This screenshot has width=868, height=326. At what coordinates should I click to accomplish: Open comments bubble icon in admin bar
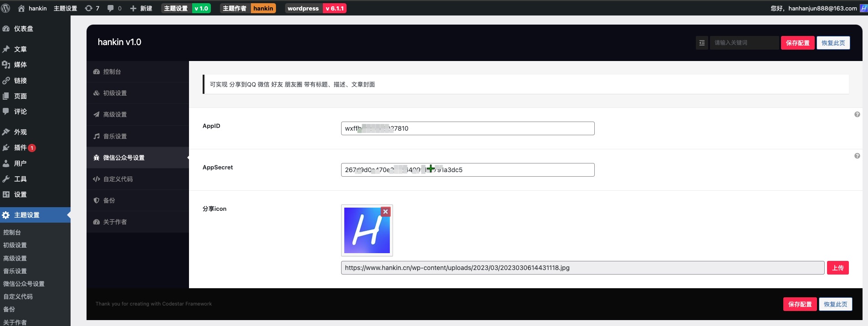click(114, 8)
